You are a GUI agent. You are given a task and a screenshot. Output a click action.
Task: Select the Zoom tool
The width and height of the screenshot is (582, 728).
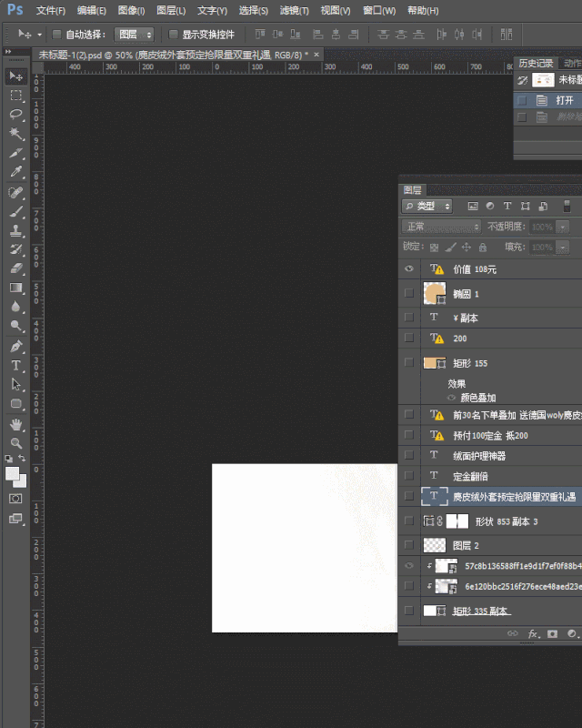click(x=15, y=443)
